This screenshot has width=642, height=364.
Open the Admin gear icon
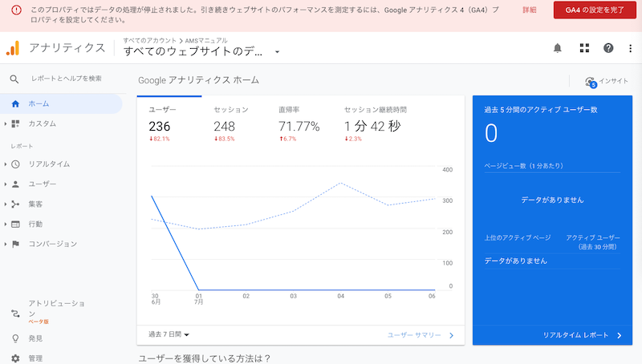(15, 358)
